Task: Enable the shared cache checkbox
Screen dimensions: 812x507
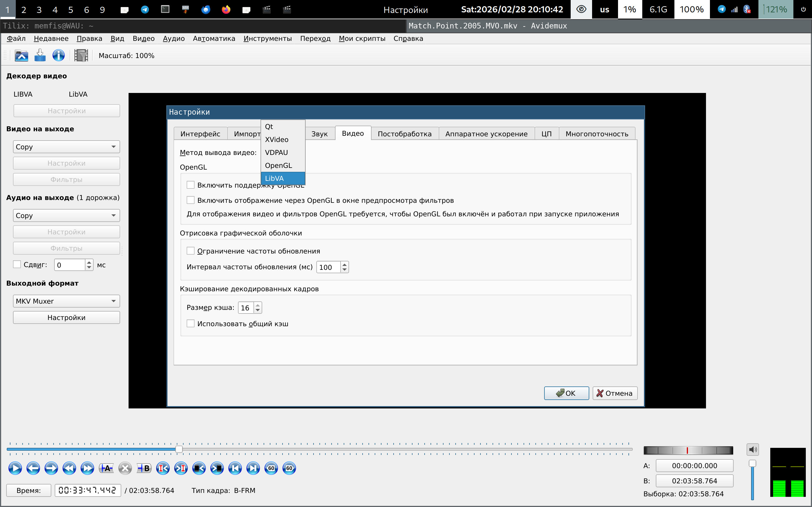Action: pos(191,324)
